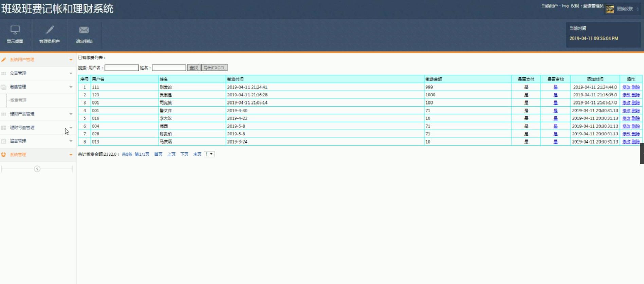Click the title 班级班费记帐和理财系统
Image resolution: width=644 pixels, height=284 pixels.
tap(57, 9)
